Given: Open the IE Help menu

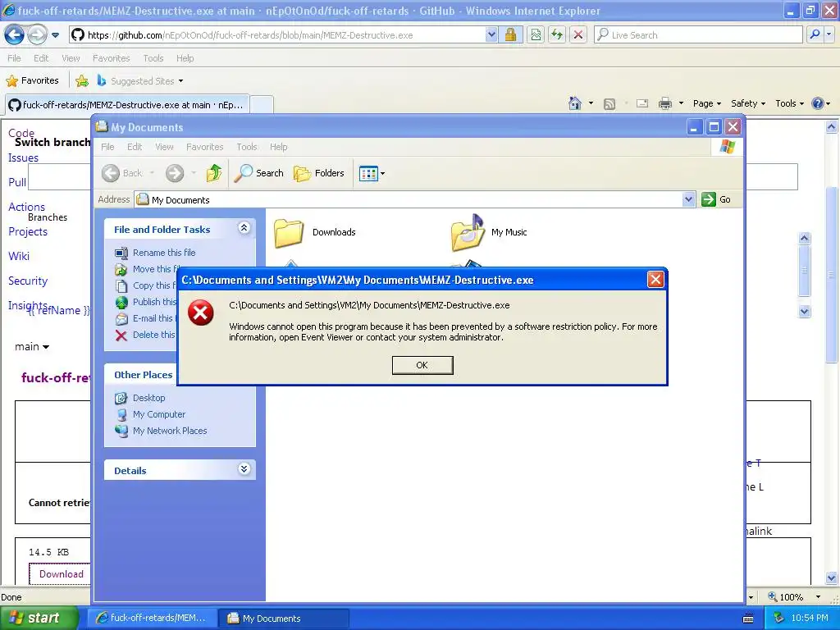Looking at the screenshot, I should pos(185,58).
